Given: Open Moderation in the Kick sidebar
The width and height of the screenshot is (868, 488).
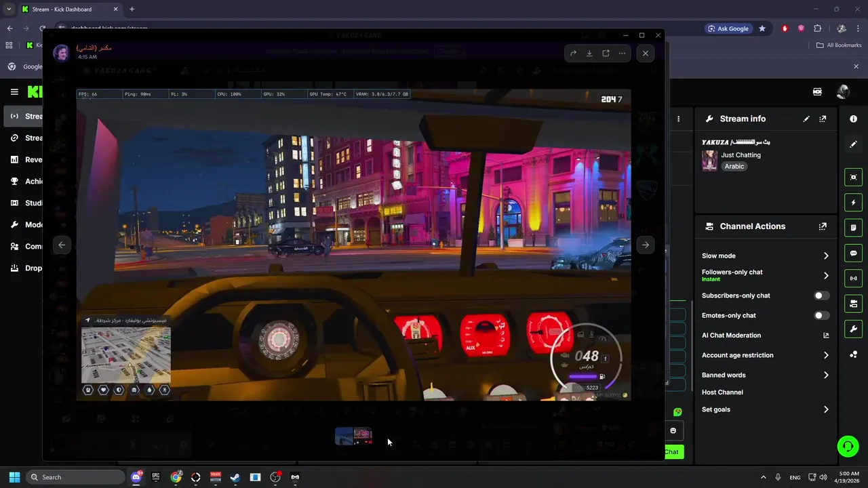Looking at the screenshot, I should click(x=22, y=225).
